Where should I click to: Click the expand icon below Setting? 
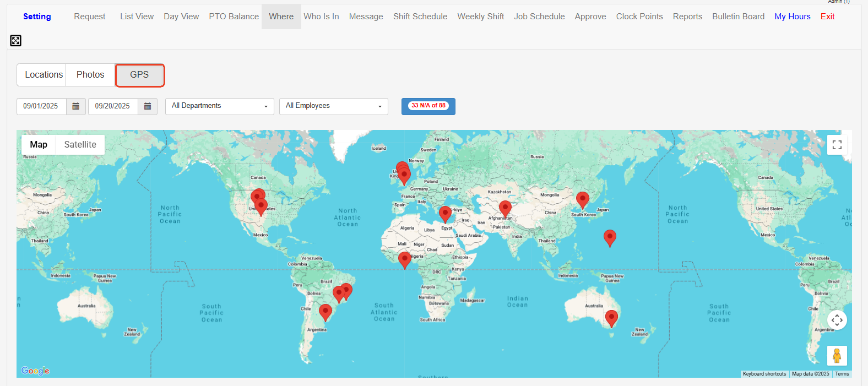click(15, 40)
